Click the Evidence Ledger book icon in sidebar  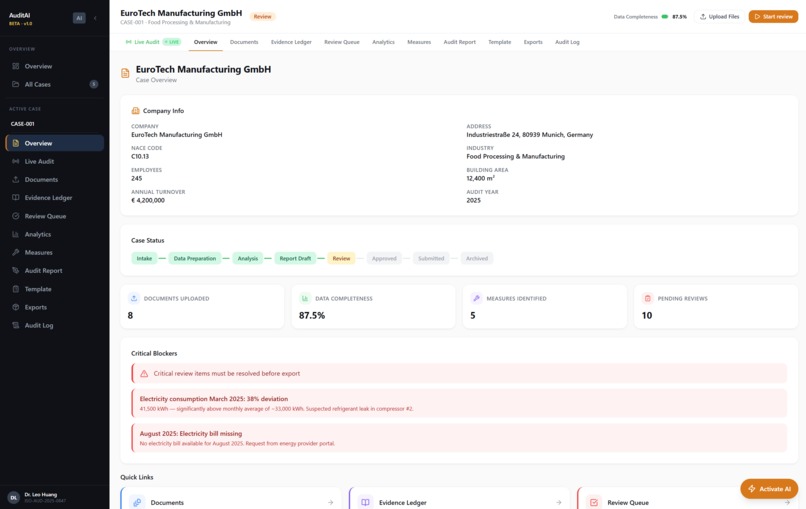pyautogui.click(x=15, y=197)
